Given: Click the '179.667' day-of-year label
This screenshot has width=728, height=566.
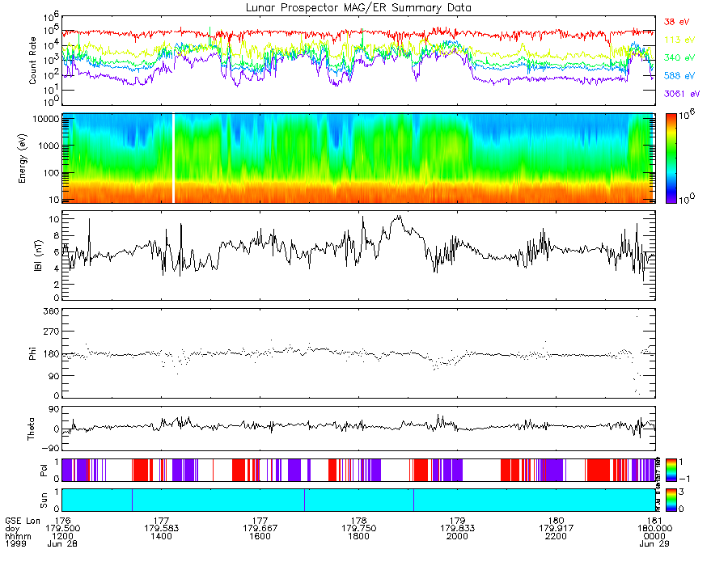Looking at the screenshot, I should (x=260, y=529).
